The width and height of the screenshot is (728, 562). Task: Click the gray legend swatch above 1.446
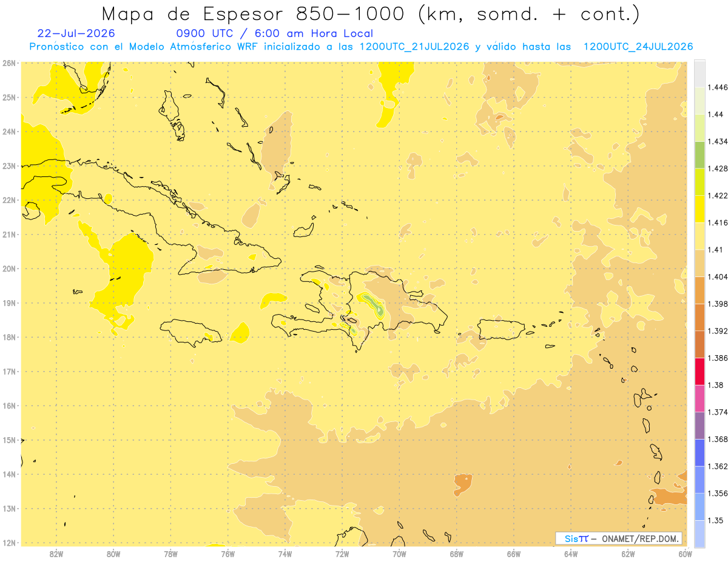(x=699, y=73)
